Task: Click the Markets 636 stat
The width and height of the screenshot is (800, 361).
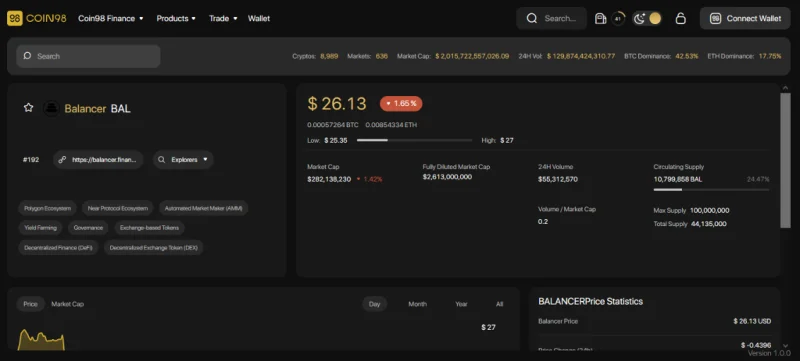Action: (x=367, y=56)
